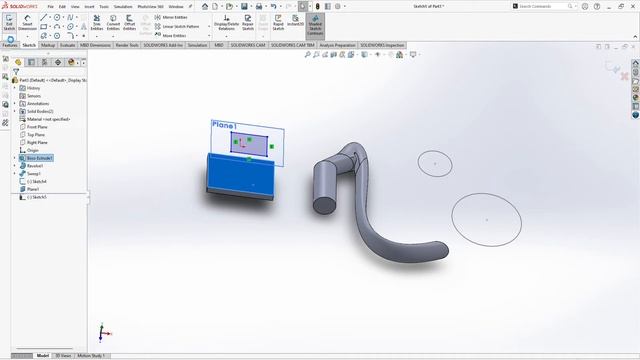Switch to the Markup tab

[x=48, y=45]
